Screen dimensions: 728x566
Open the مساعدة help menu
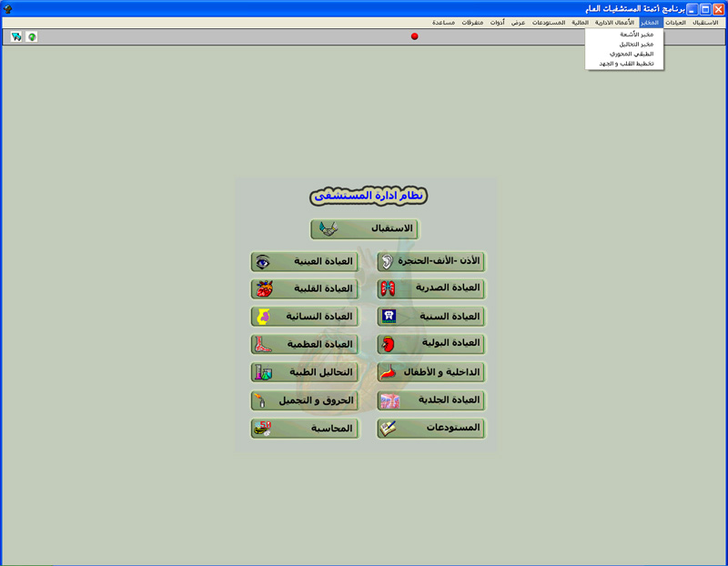click(x=444, y=22)
